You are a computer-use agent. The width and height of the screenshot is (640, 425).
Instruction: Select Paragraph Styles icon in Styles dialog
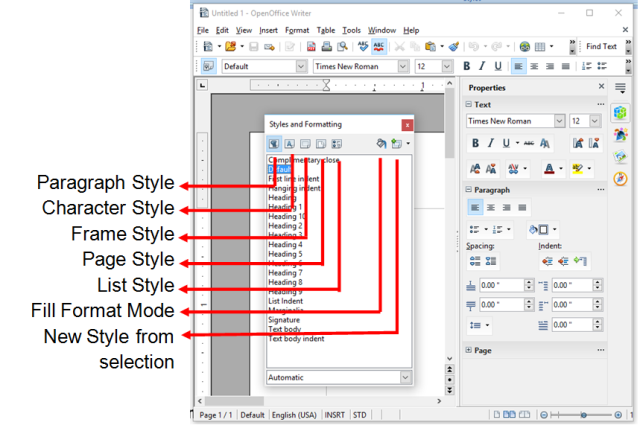[x=274, y=144]
